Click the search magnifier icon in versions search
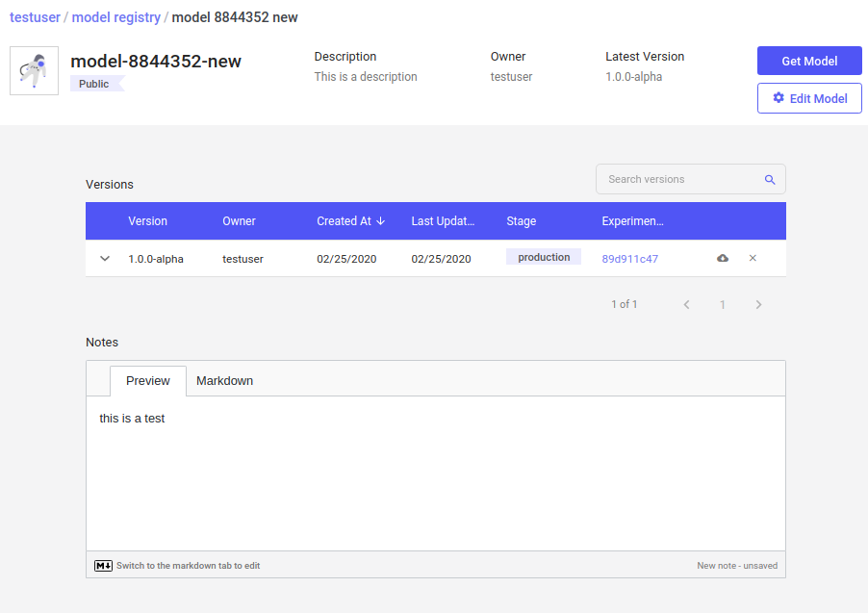868x613 pixels. tap(770, 180)
